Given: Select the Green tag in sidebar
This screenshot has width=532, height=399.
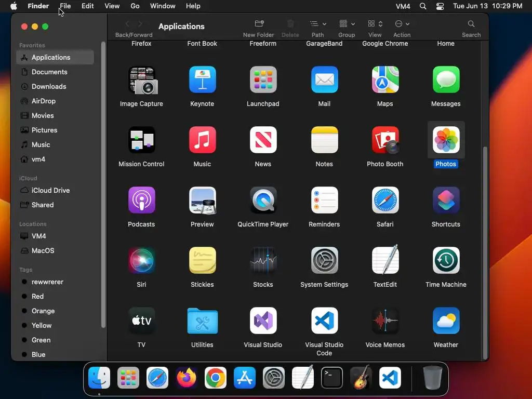Looking at the screenshot, I should [55, 340].
